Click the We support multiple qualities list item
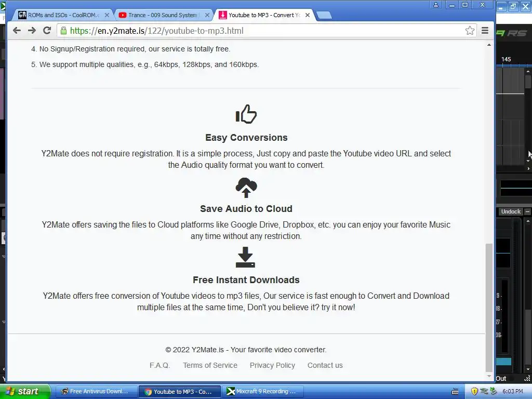This screenshot has width=532, height=399. click(x=145, y=64)
